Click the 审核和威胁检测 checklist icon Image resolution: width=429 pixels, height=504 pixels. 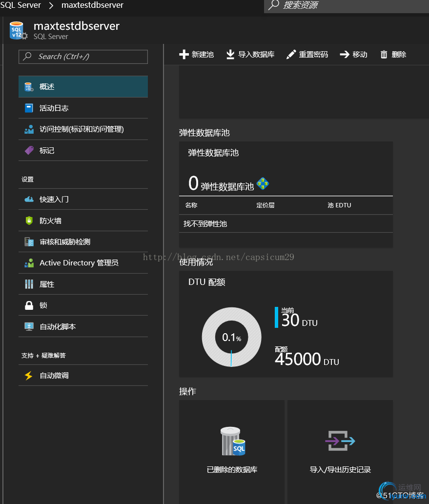click(x=29, y=242)
